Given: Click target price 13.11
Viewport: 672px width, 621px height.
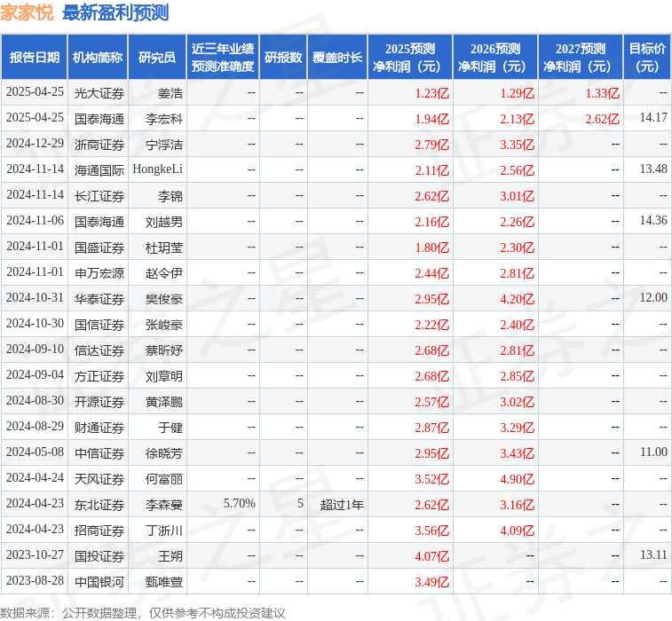Looking at the screenshot, I should click(x=653, y=554).
